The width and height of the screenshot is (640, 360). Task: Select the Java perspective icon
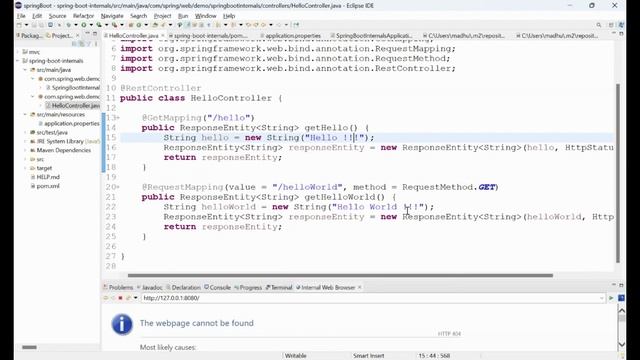click(x=621, y=25)
